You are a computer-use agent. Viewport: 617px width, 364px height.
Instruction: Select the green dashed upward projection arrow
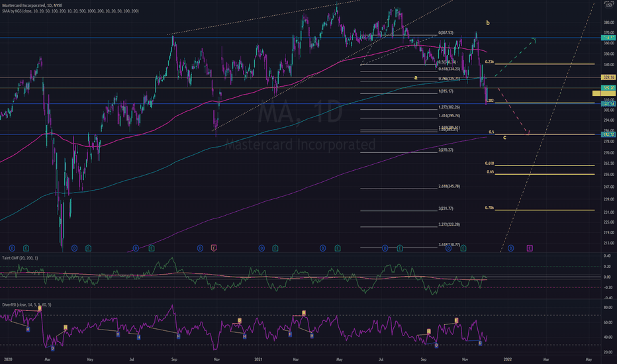coord(514,58)
